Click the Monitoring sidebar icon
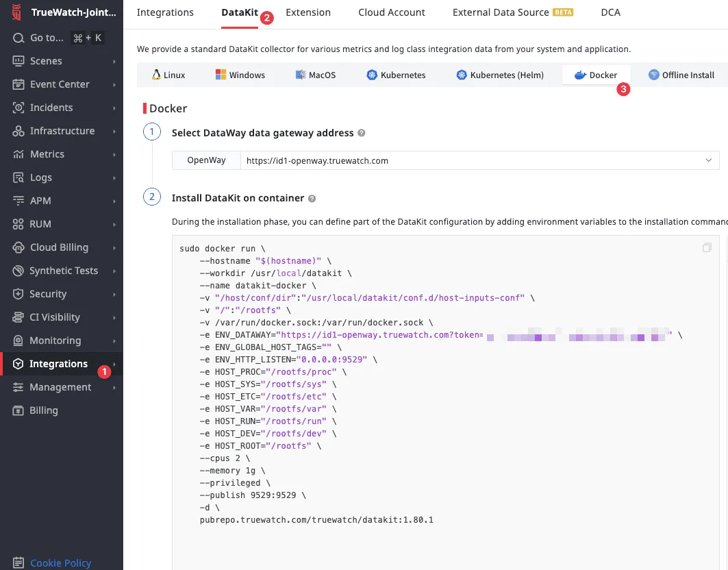 [x=18, y=340]
